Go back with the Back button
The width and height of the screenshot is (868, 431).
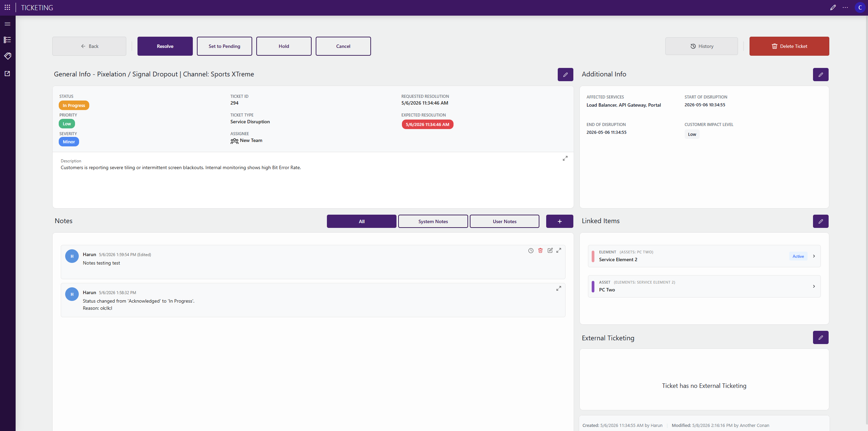pyautogui.click(x=89, y=46)
